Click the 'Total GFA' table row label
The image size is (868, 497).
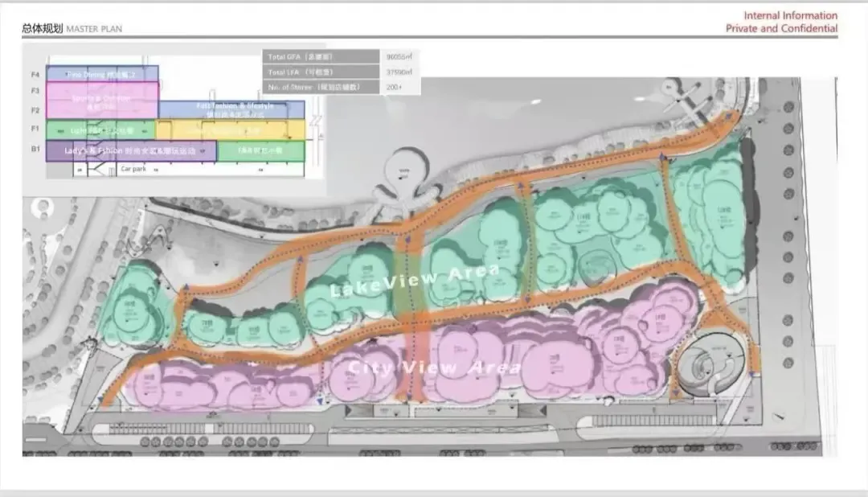(x=321, y=56)
